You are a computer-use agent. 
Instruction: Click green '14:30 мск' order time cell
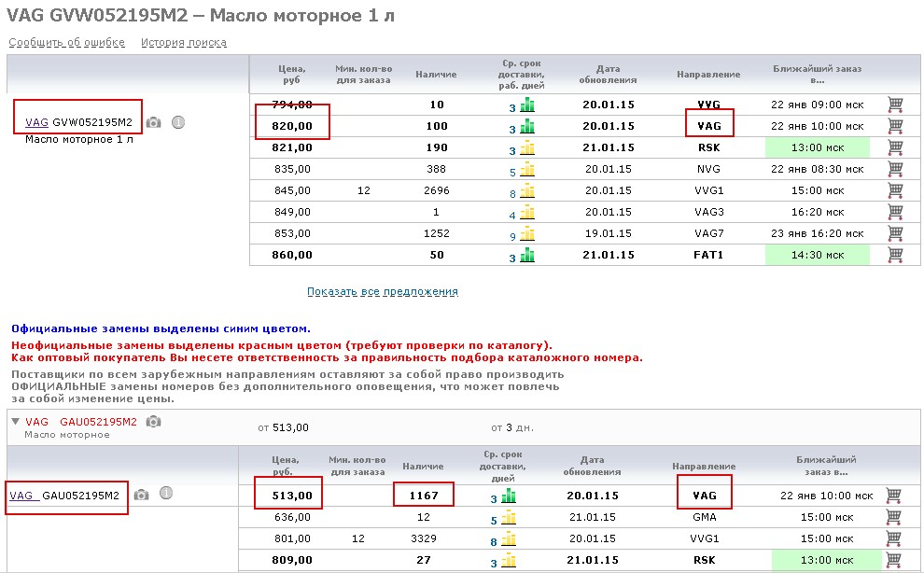[x=818, y=255]
